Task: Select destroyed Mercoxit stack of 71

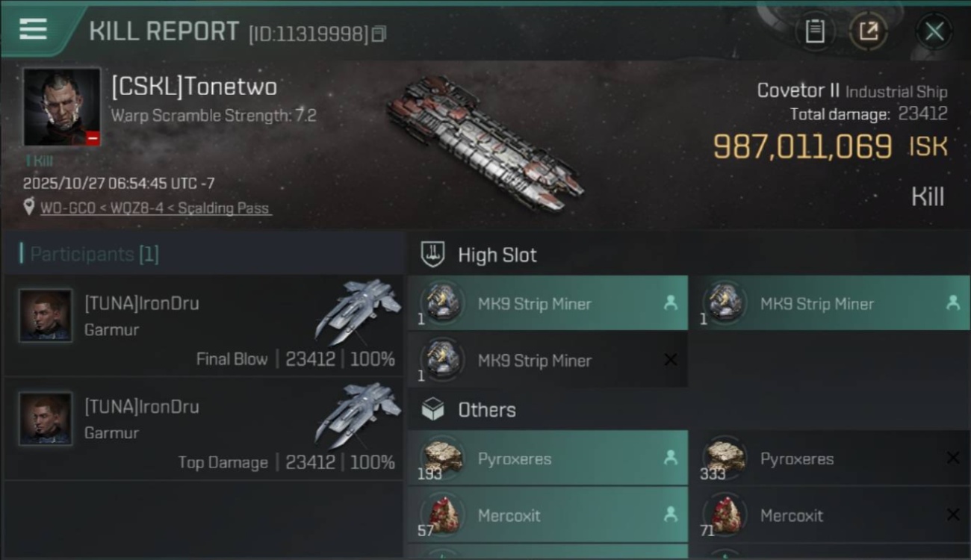Action: 830,515
